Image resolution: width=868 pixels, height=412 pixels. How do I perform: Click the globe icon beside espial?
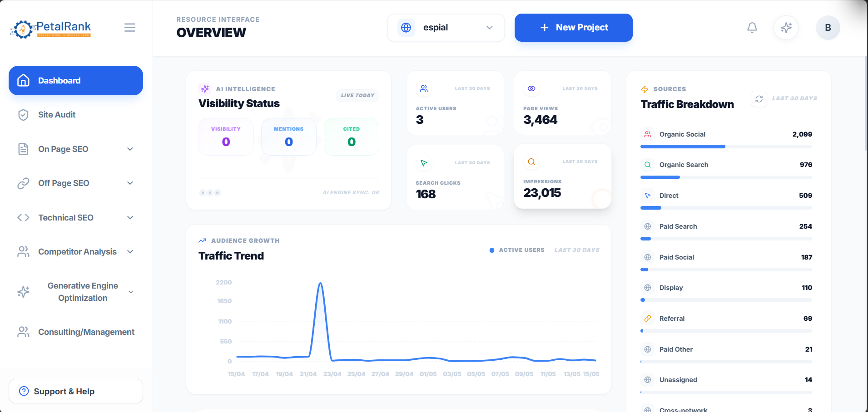pyautogui.click(x=406, y=28)
